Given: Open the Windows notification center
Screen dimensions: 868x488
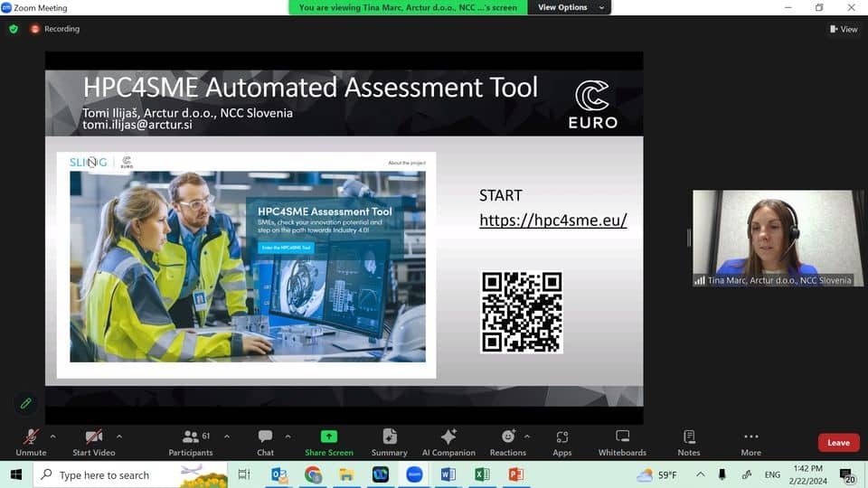Looking at the screenshot, I should [x=847, y=475].
